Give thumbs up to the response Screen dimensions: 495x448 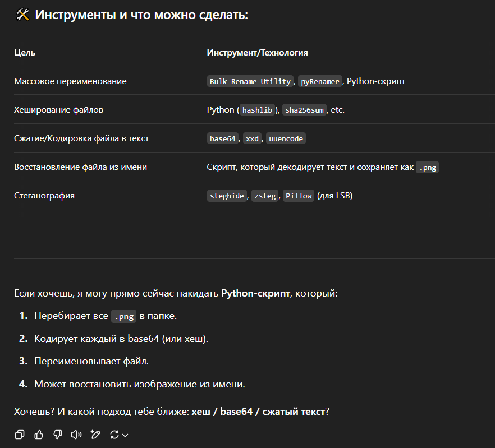click(x=39, y=435)
